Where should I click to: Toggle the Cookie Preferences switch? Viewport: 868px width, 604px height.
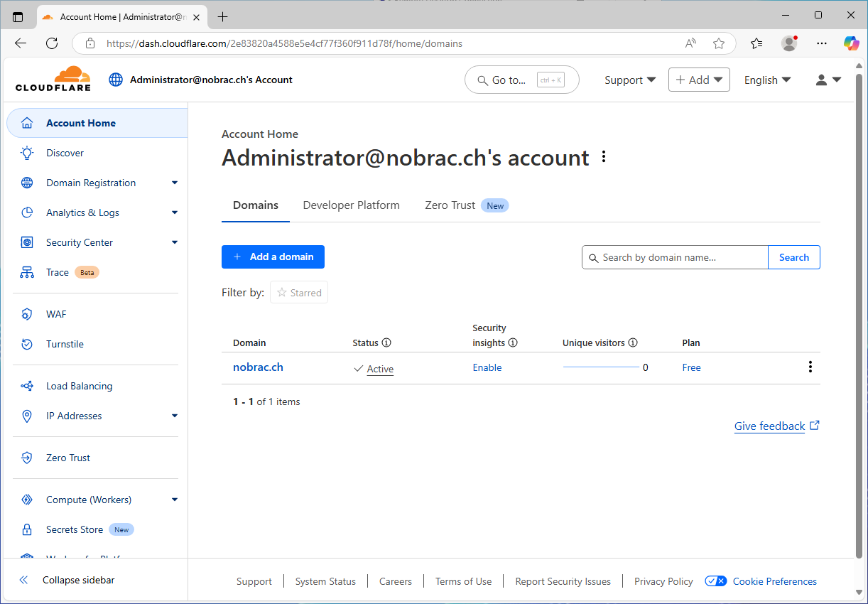(x=715, y=581)
